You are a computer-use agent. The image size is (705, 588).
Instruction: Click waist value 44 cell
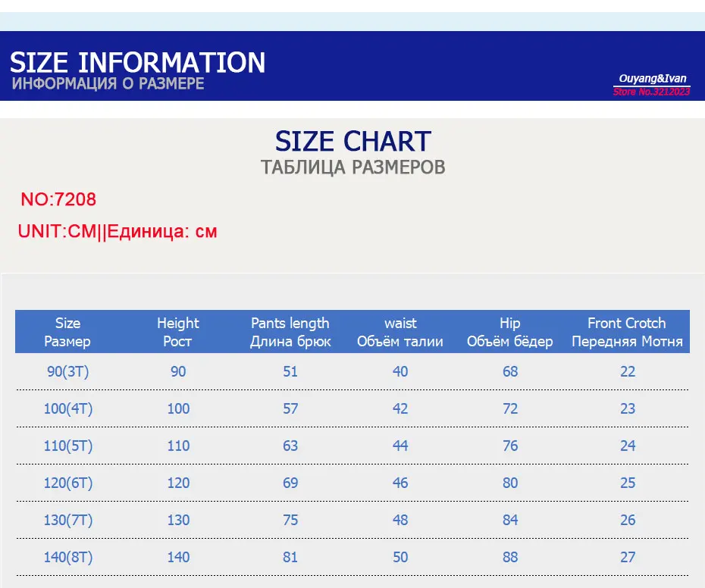click(400, 446)
